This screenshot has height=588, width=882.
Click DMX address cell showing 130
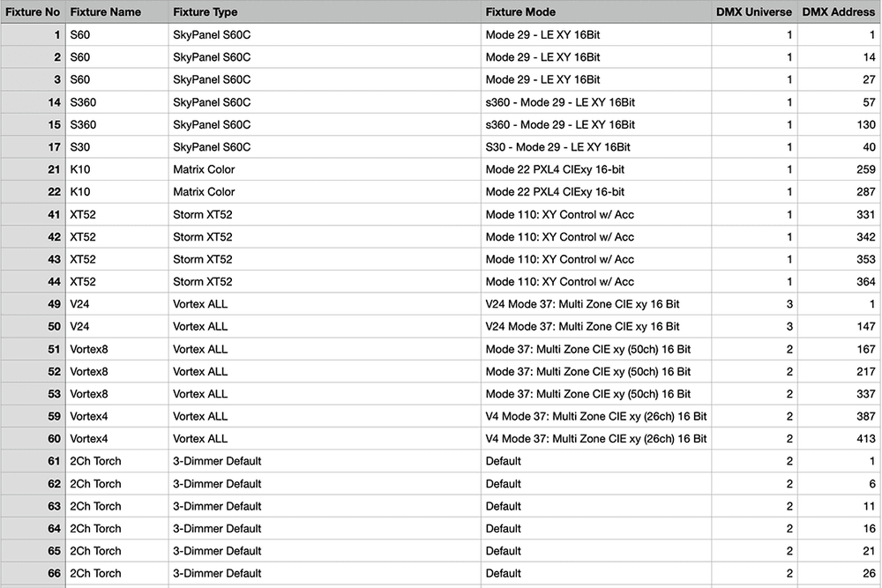839,124
